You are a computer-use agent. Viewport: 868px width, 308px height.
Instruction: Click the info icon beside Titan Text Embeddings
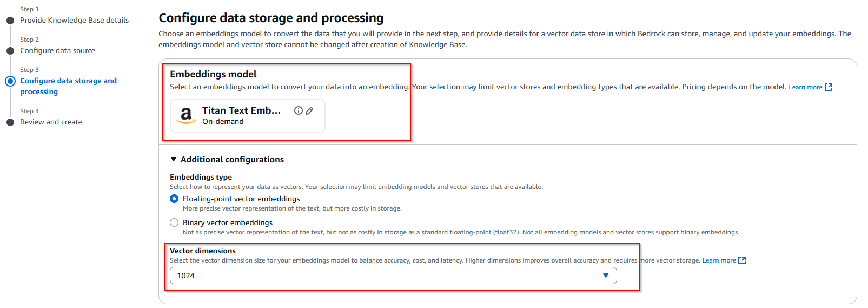pos(298,110)
